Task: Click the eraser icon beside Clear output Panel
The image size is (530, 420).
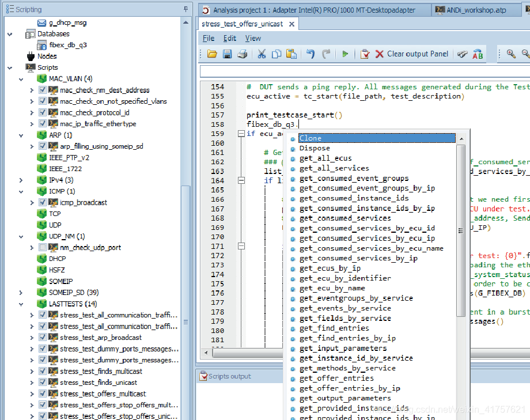Action: point(462,54)
